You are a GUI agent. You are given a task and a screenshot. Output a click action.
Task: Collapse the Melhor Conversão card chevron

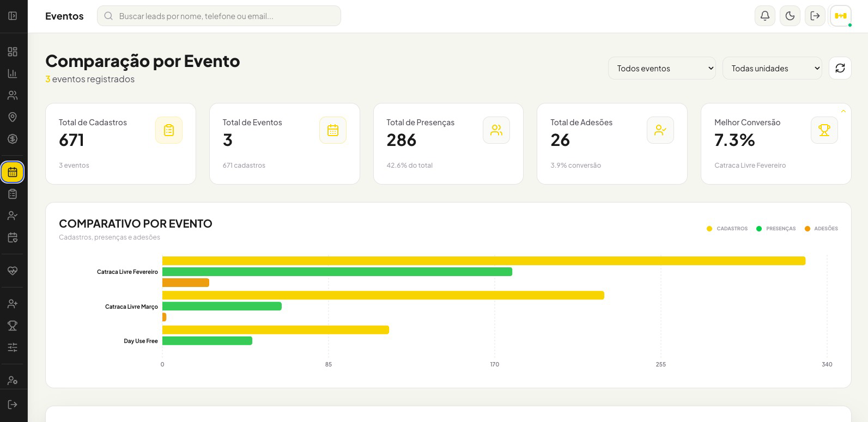point(843,111)
